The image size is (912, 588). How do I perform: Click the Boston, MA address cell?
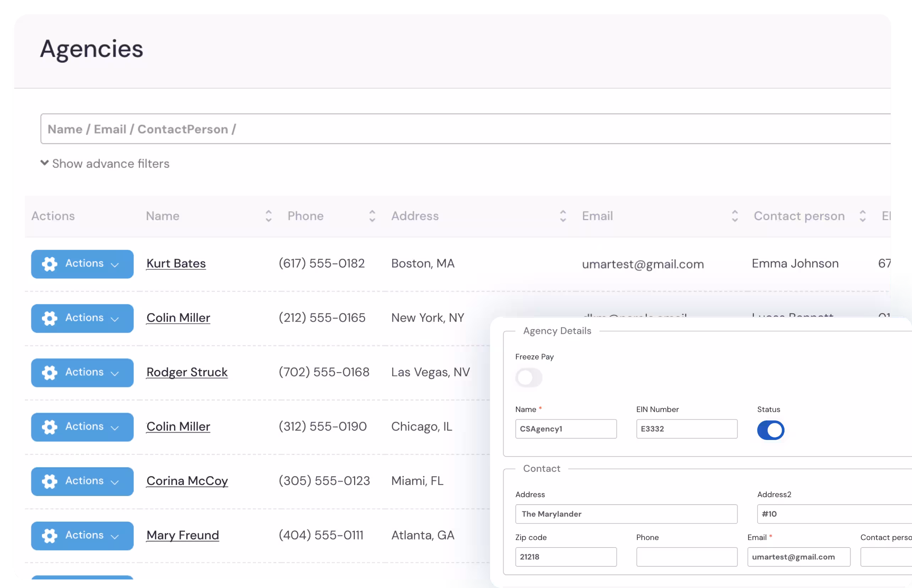point(423,263)
